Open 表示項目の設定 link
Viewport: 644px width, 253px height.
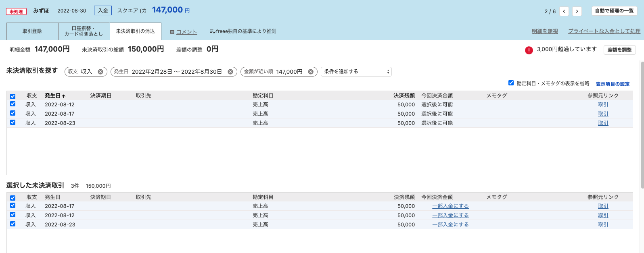pos(613,84)
